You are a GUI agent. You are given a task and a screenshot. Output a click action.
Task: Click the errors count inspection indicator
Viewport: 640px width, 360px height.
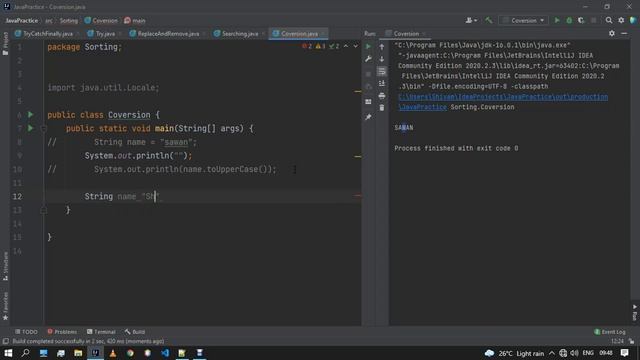307,47
